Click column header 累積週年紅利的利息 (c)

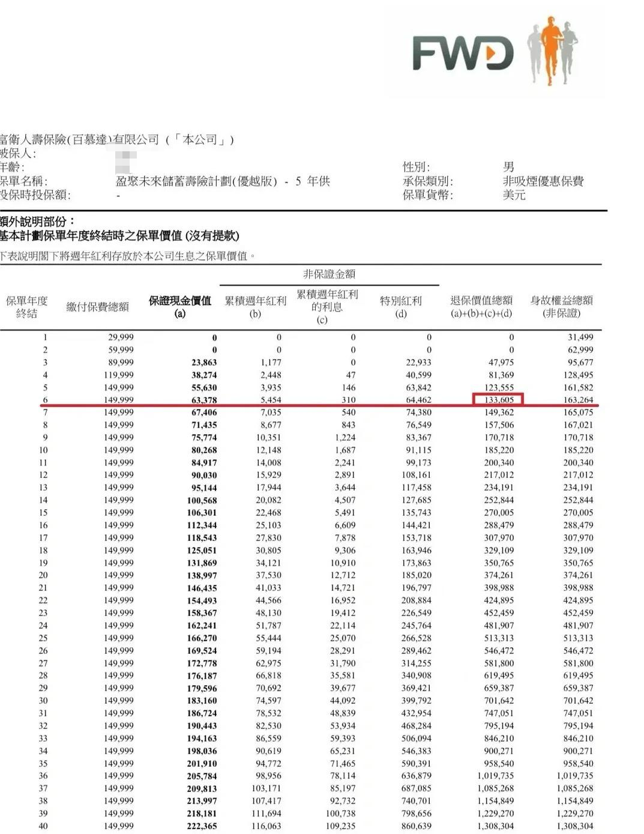click(327, 306)
